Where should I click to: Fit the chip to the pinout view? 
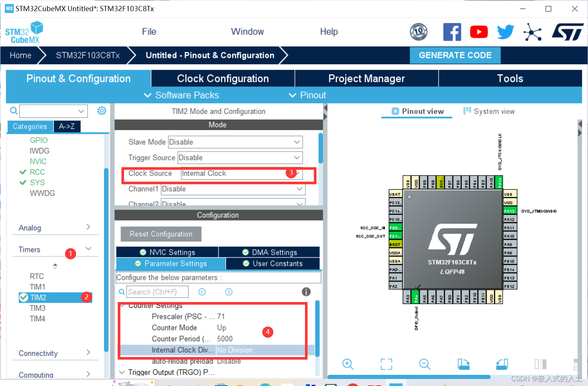[x=386, y=364]
